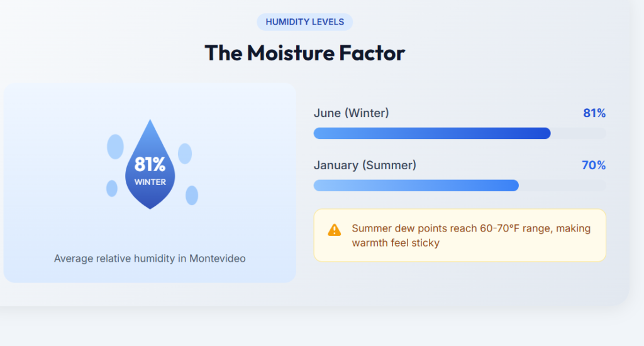
Task: Click the unfilled end of the June bar
Action: coord(579,133)
